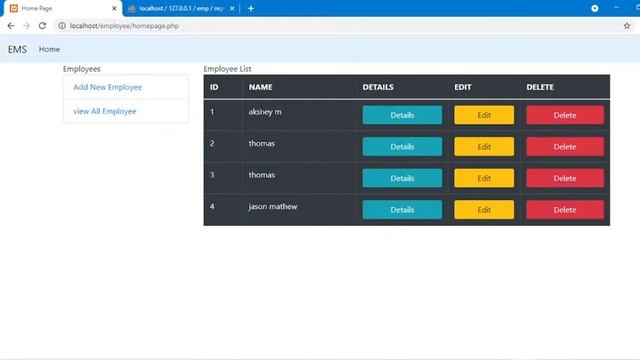
Task: Open a new tab with plus icon
Action: pos(251,8)
